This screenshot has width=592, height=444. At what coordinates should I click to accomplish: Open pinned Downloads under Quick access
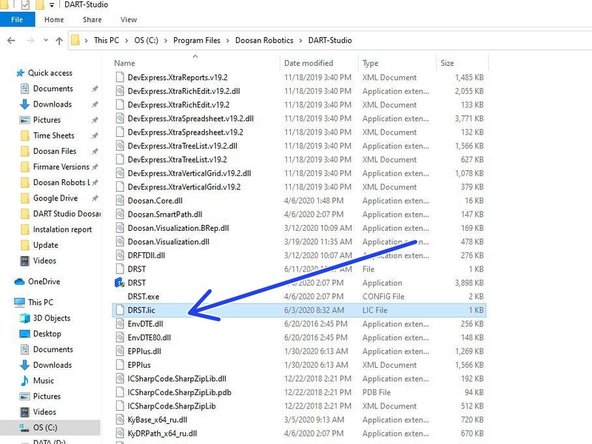click(x=52, y=104)
